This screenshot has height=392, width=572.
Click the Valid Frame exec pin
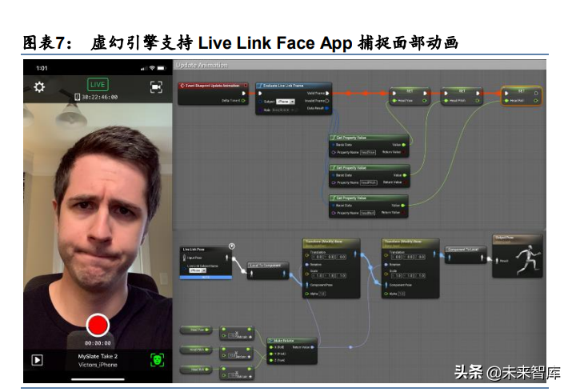327,94
